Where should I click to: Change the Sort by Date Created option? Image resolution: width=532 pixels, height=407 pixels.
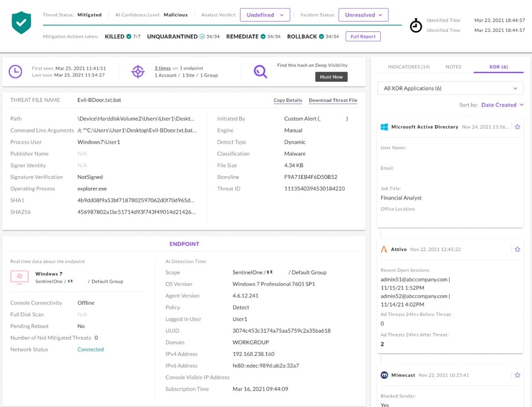tap(502, 105)
